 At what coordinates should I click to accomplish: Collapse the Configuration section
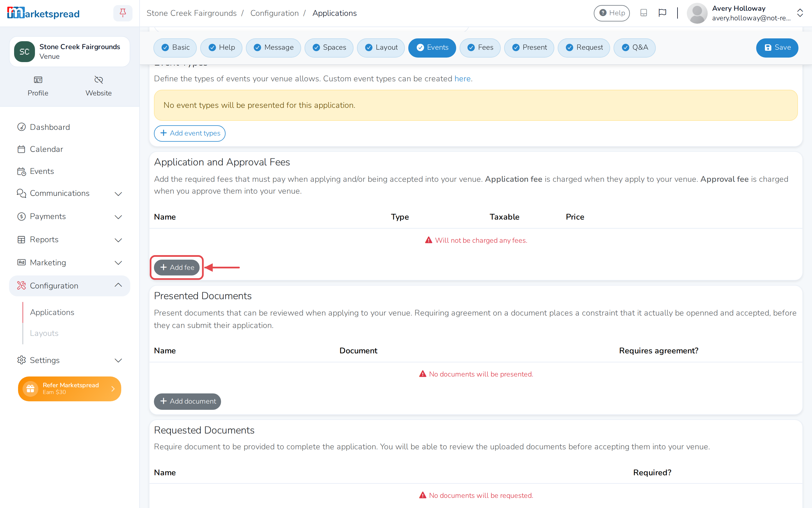(69, 286)
